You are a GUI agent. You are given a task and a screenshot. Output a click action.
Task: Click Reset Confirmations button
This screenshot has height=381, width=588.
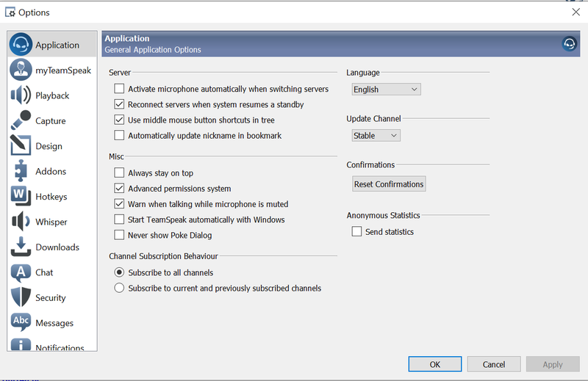(x=389, y=184)
